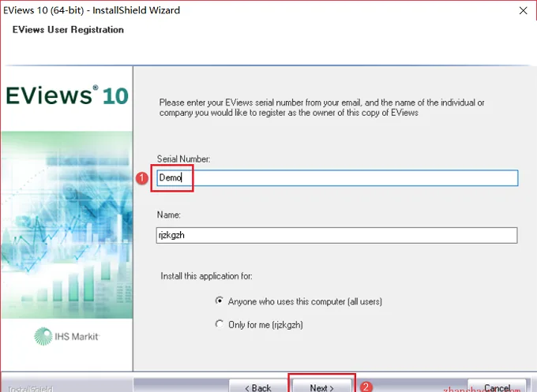Click the Serial Number input field
This screenshot has width=537, height=392.
(x=337, y=178)
